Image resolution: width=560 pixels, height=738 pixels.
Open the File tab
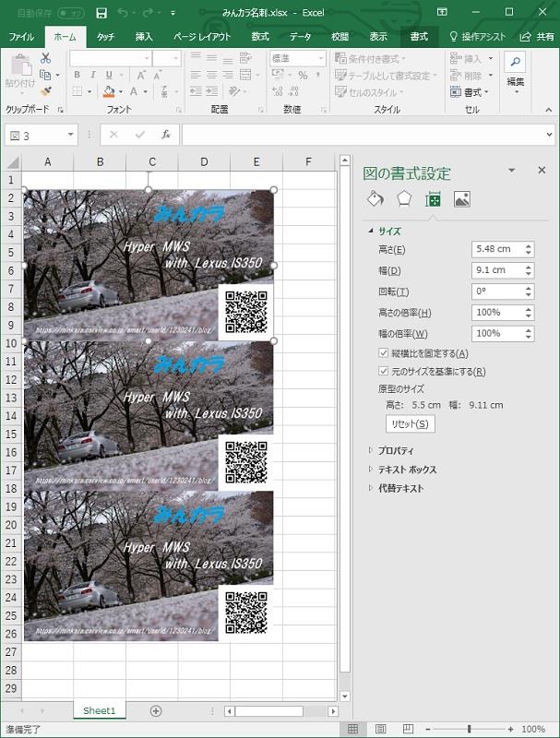click(21, 37)
